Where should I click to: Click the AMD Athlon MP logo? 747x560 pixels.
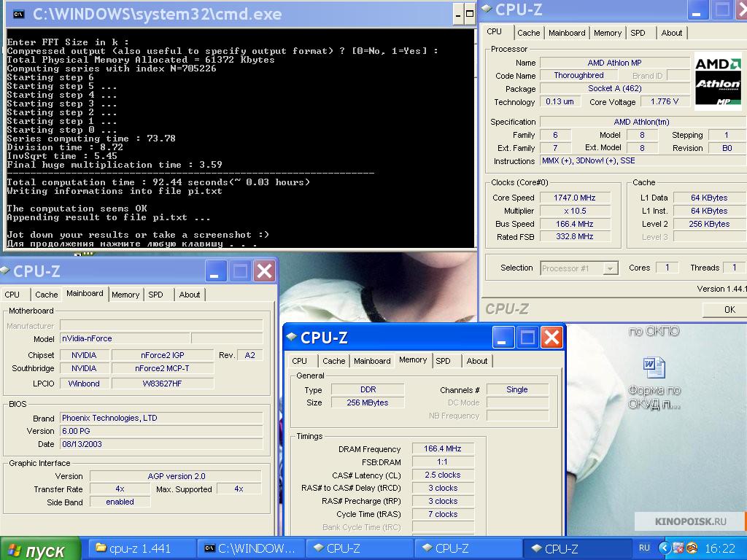[x=718, y=81]
